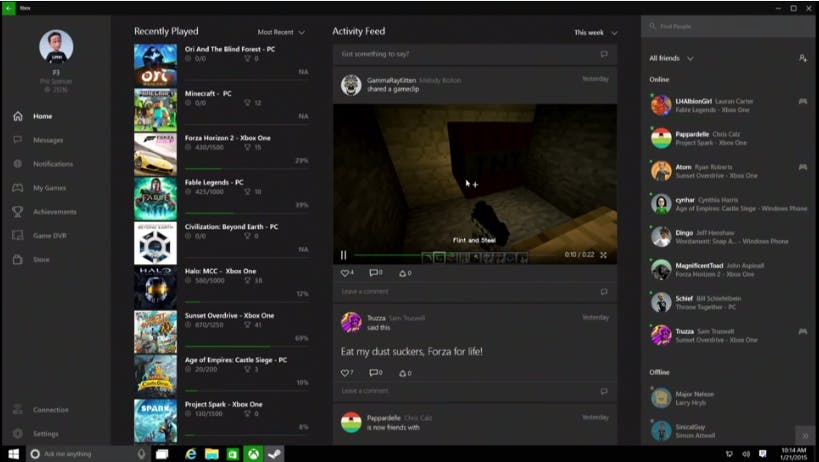This screenshot has width=819, height=462.
Task: Click controller icon beside Atom
Action: click(x=803, y=167)
